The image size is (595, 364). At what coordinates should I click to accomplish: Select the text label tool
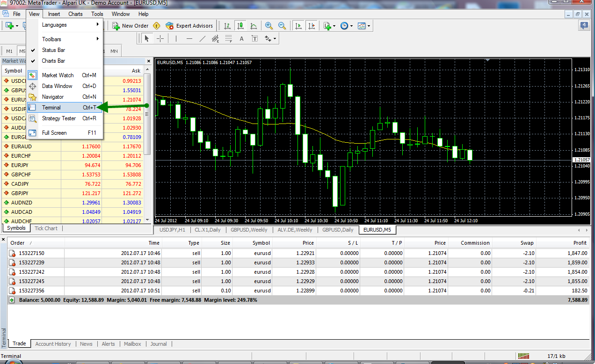point(254,38)
